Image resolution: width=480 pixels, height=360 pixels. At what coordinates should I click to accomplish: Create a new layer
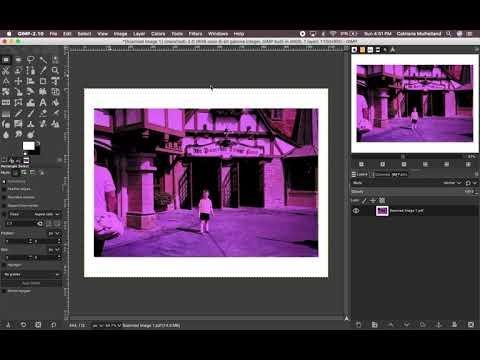(x=359, y=324)
